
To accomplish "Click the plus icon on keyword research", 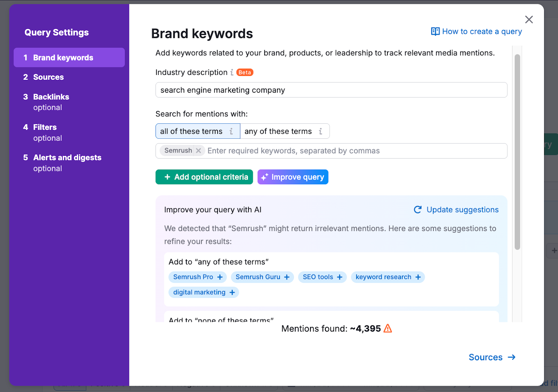I will pos(418,277).
